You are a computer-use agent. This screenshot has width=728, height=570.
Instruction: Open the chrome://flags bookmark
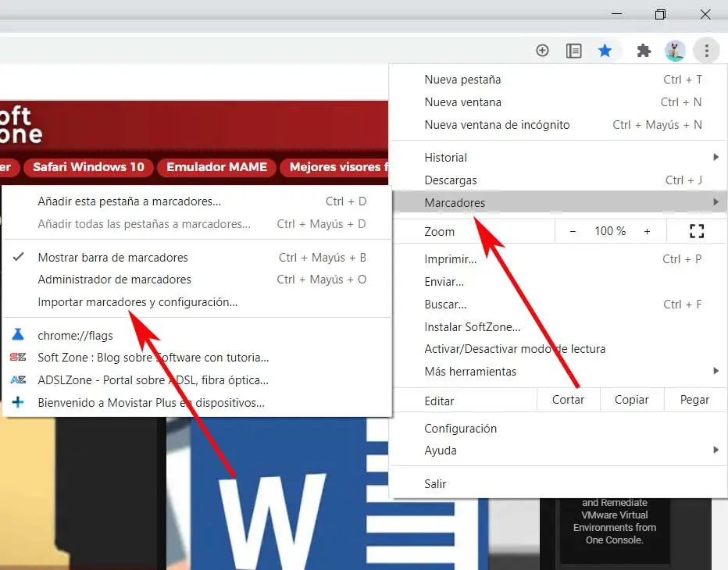click(197, 335)
